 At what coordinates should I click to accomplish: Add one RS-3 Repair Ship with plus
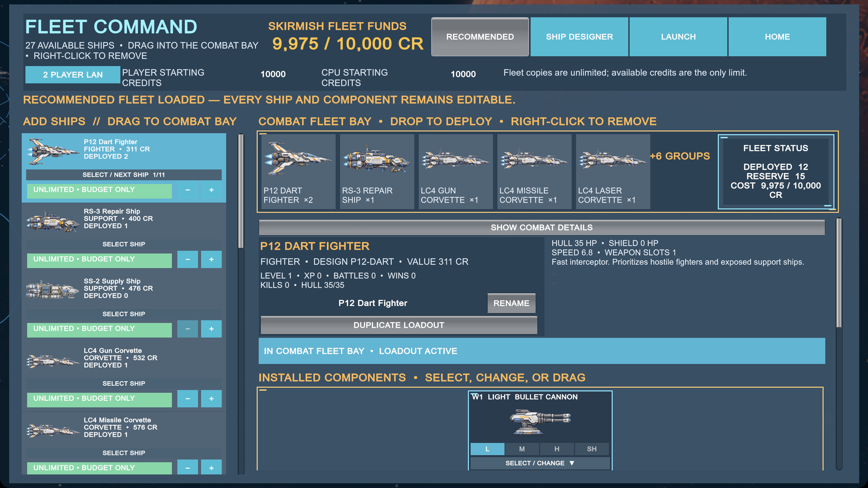[x=211, y=260]
